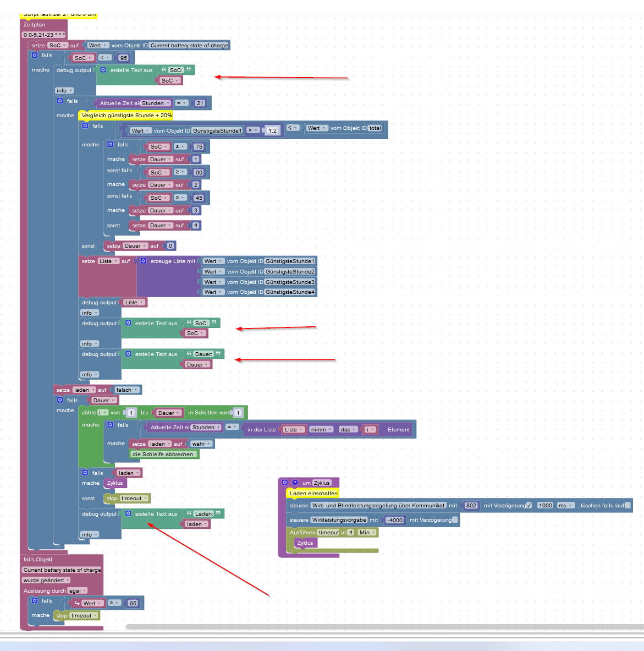
Task: Click the 'Zyklus' call block under 'falls laden'
Action: coord(115,483)
